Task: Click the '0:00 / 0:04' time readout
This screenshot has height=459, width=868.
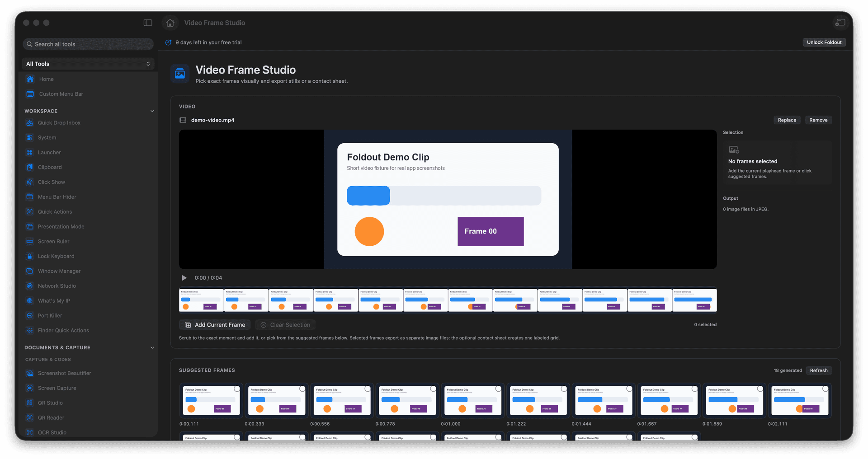Action: [x=208, y=278]
